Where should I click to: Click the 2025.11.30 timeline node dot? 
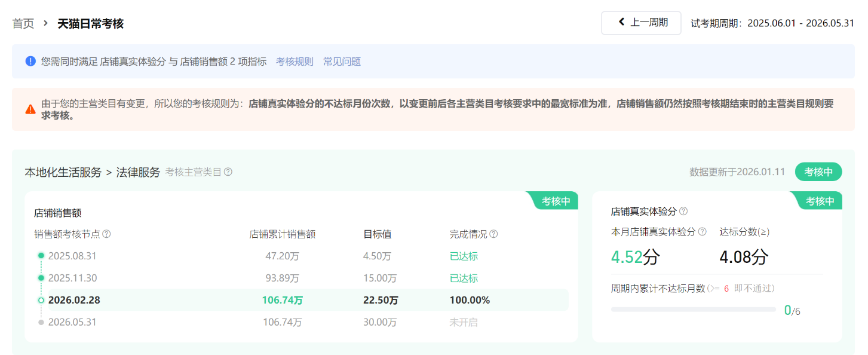click(41, 278)
